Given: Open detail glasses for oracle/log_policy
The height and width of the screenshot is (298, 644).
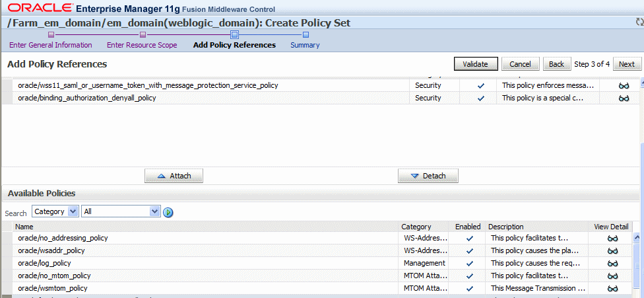Looking at the screenshot, I should (x=612, y=263).
